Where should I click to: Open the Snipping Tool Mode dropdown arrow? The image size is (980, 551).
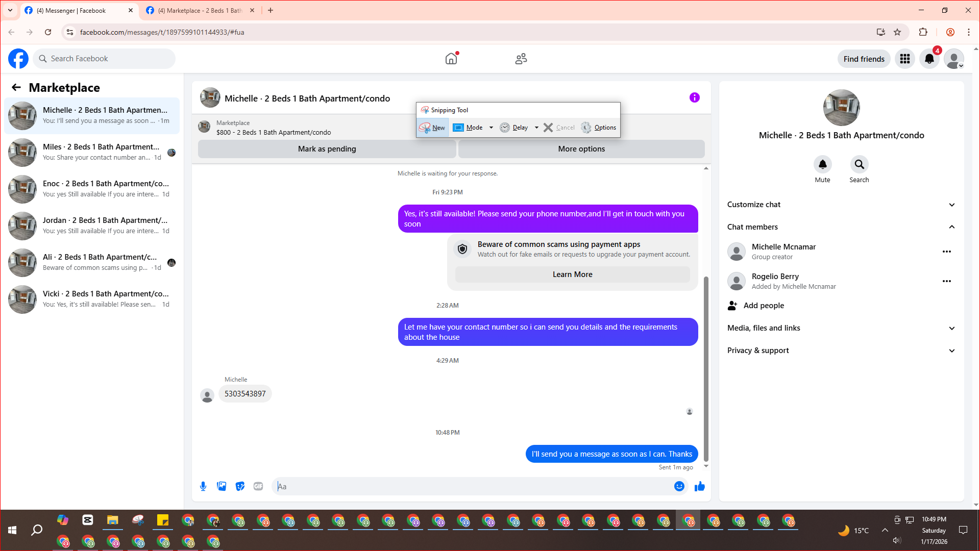click(491, 128)
